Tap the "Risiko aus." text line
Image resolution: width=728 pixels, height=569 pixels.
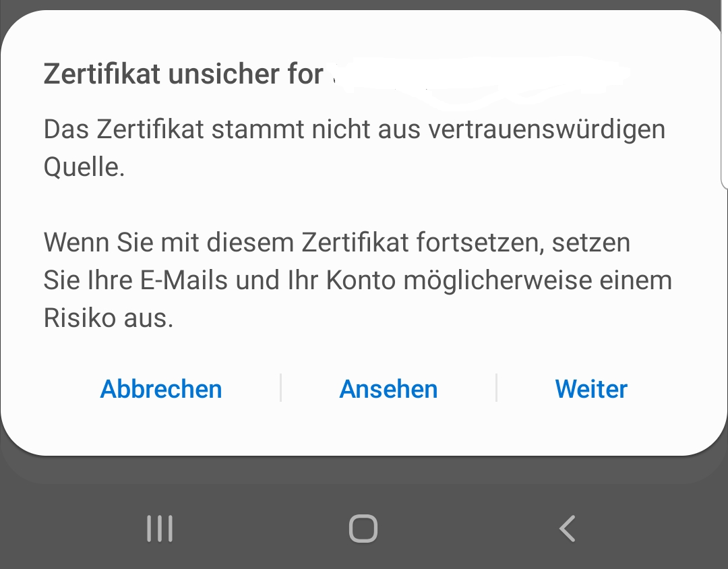(x=109, y=318)
